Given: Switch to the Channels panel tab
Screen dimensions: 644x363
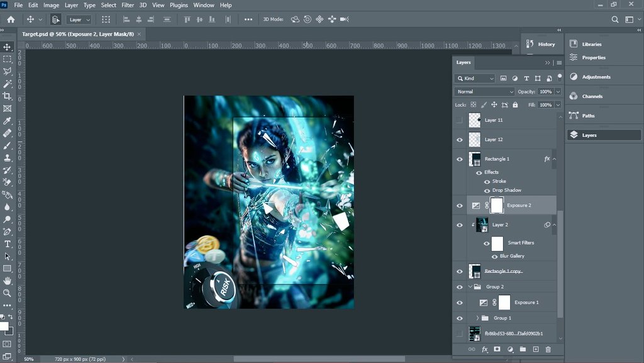Looking at the screenshot, I should [592, 96].
